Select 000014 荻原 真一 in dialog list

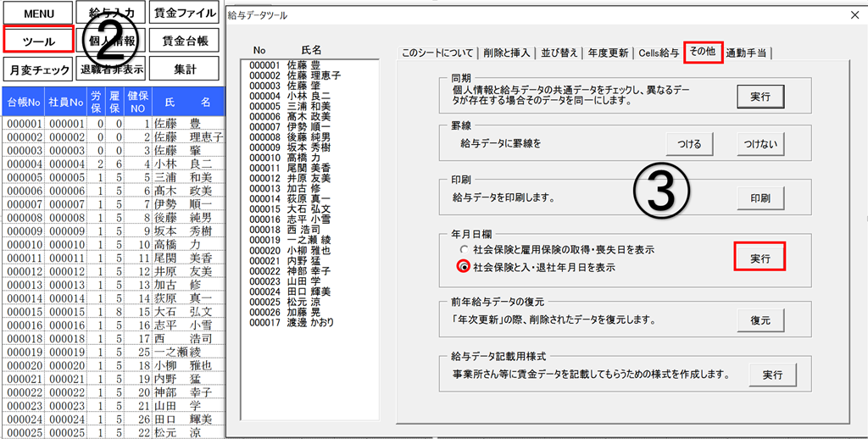[x=310, y=198]
